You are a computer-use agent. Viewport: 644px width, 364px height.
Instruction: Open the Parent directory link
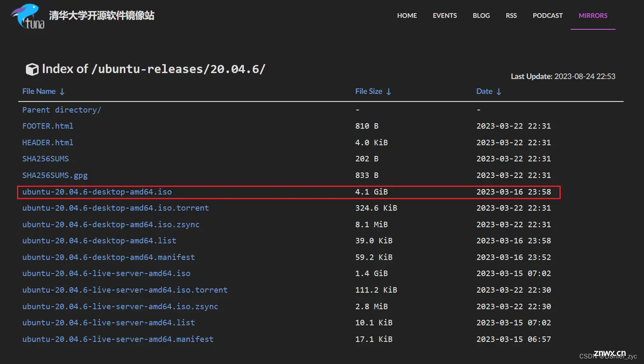[62, 110]
